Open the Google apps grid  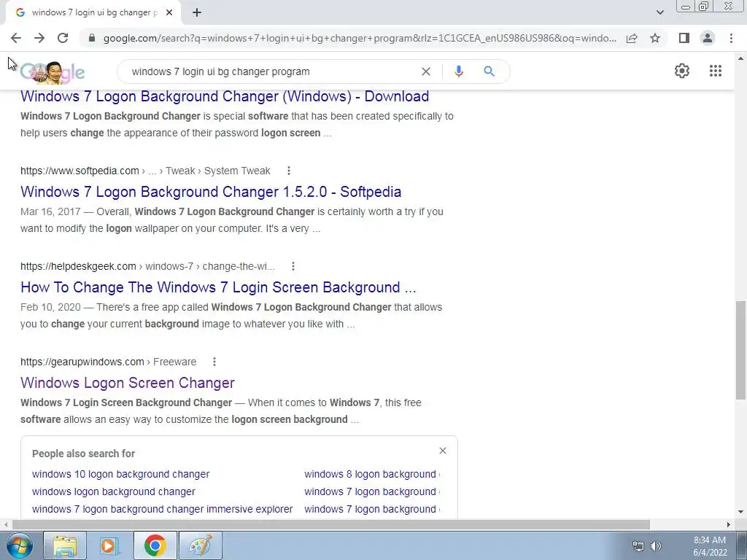(716, 71)
